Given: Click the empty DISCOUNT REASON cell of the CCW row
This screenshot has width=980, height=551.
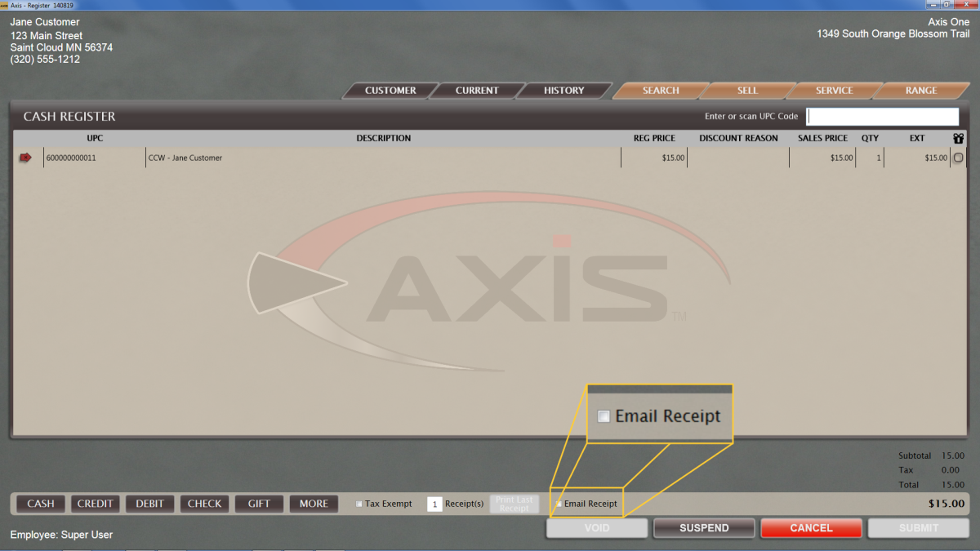Looking at the screenshot, I should [738, 158].
